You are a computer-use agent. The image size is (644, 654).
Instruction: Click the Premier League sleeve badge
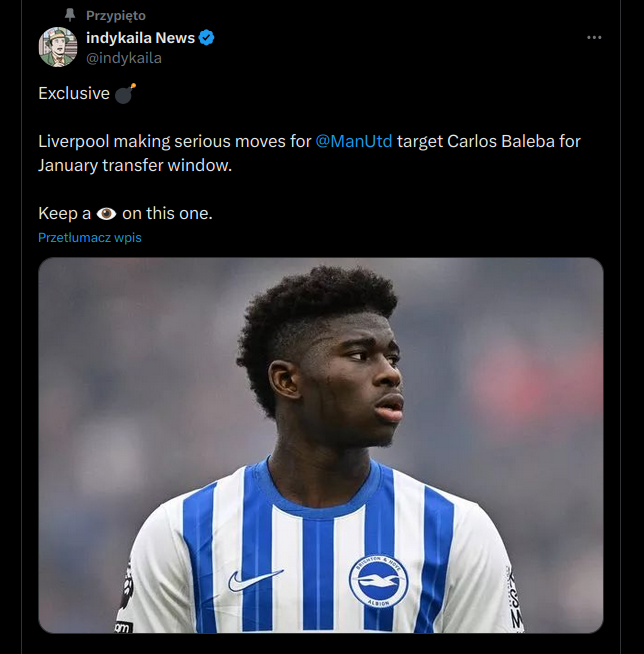[x=126, y=585]
